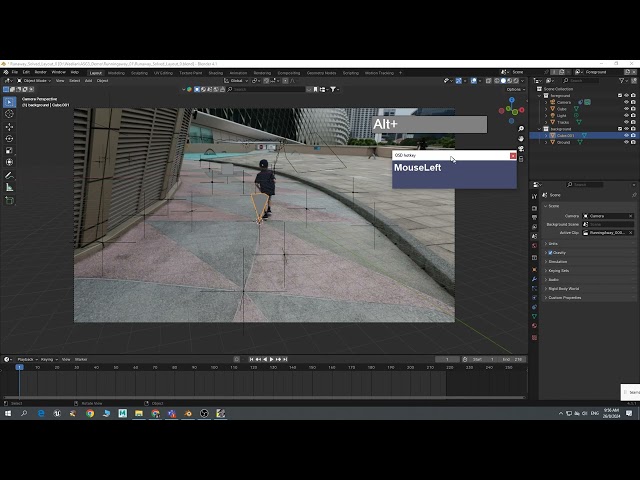The image size is (640, 480).
Task: Open the Physics properties tab
Action: [534, 298]
